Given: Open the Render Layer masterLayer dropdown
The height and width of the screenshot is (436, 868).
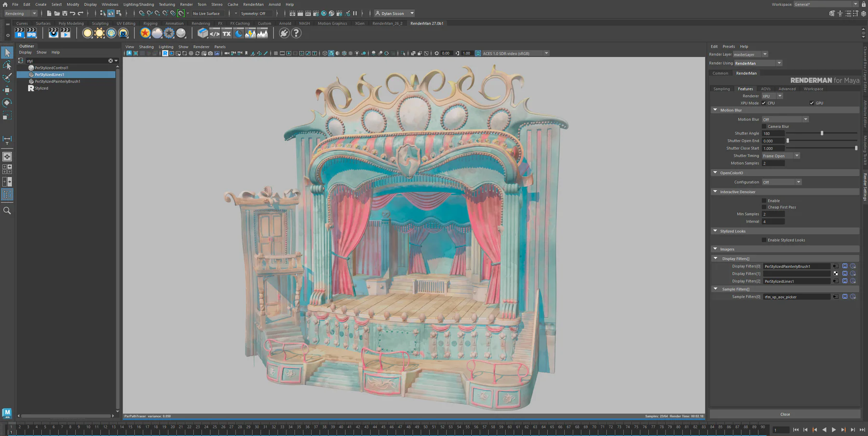Looking at the screenshot, I should 750,54.
